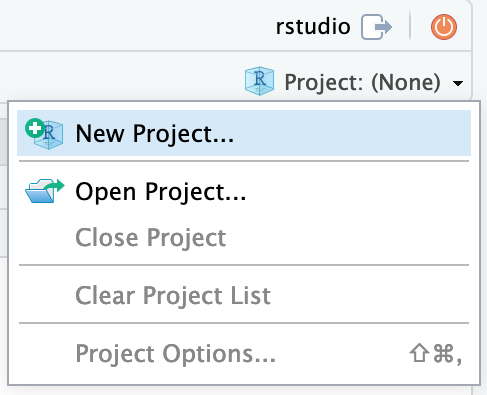
Task: Click the Clear Project List entry
Action: 173,296
